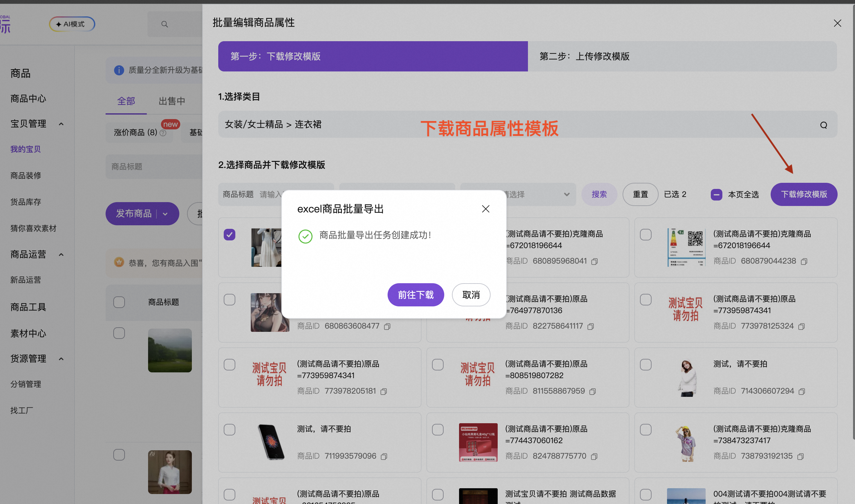Copy product ID 714306607294

[802, 392]
